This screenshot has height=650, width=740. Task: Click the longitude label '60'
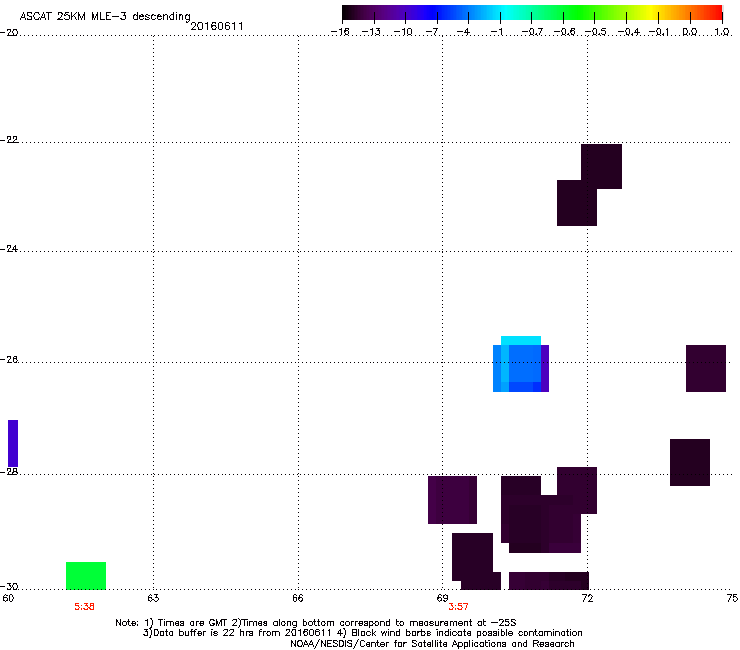click(x=8, y=598)
